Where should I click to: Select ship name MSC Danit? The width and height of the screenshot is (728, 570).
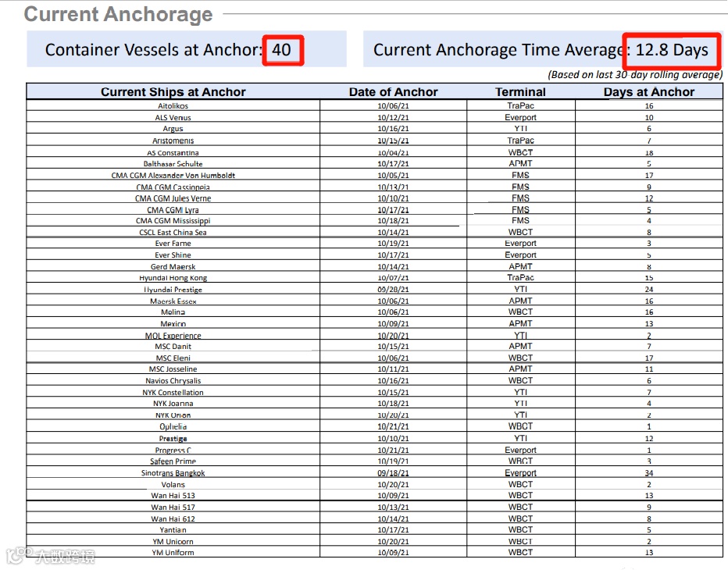tap(173, 346)
